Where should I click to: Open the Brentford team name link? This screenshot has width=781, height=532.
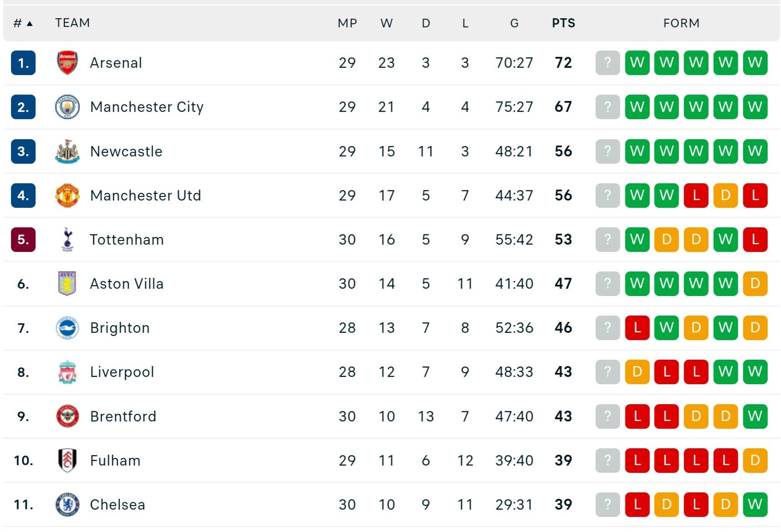(x=123, y=416)
